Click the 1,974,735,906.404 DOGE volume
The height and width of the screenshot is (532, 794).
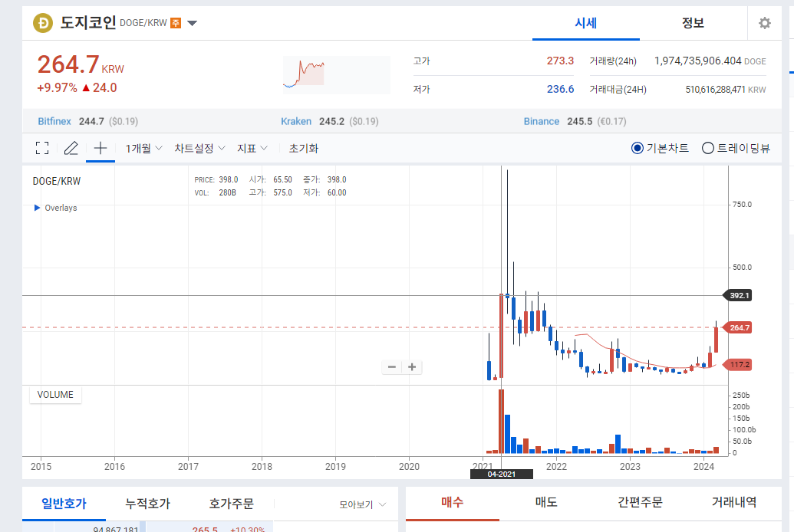710,61
